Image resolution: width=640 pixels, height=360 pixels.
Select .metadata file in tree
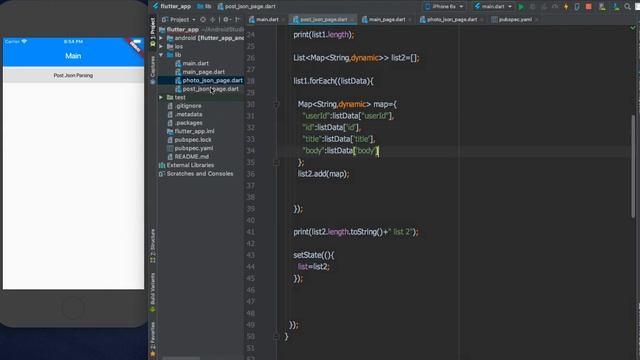188,114
